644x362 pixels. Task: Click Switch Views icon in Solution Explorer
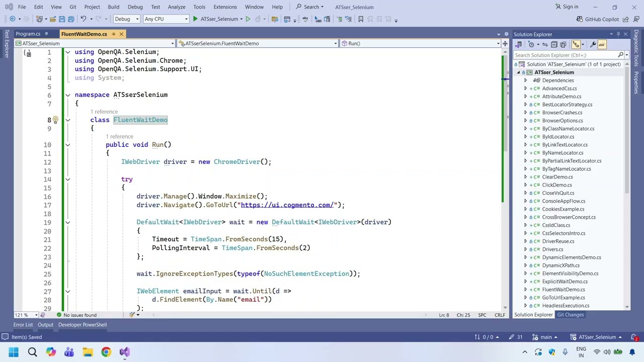click(x=518, y=44)
